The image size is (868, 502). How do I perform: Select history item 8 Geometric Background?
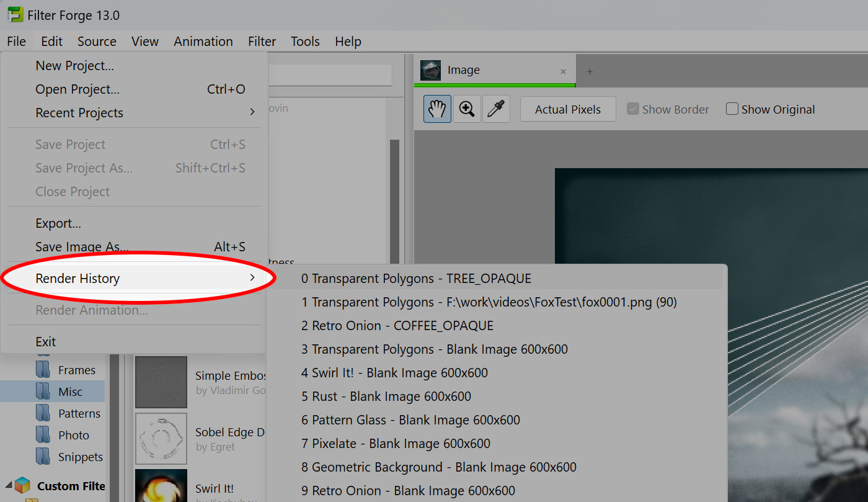point(496,467)
